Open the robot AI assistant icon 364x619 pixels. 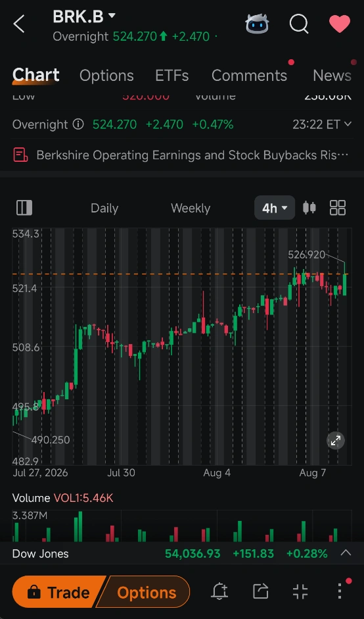pos(257,24)
